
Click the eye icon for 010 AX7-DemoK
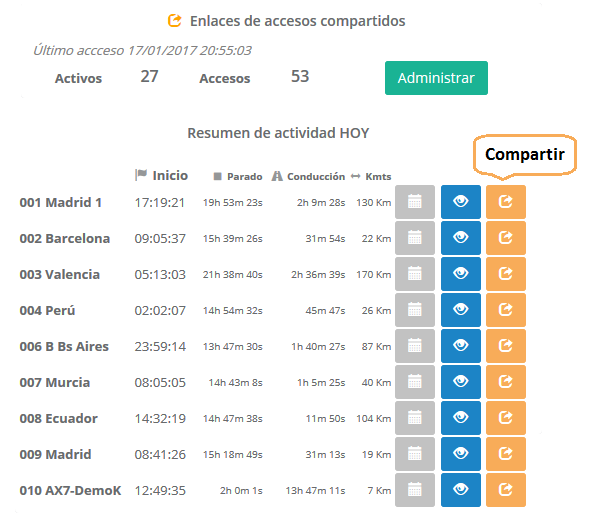click(461, 490)
